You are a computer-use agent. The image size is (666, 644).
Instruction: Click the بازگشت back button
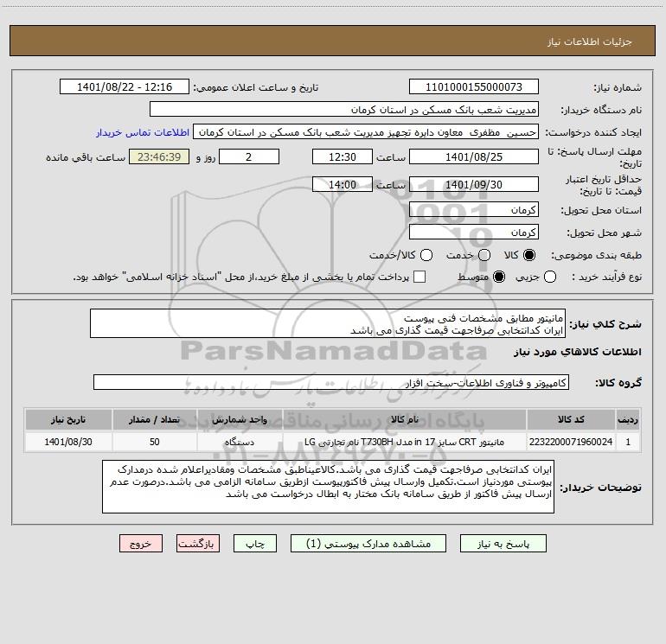coord(198,544)
